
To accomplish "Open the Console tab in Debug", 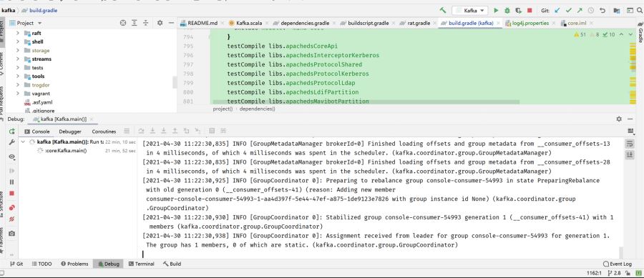I will pos(37,131).
